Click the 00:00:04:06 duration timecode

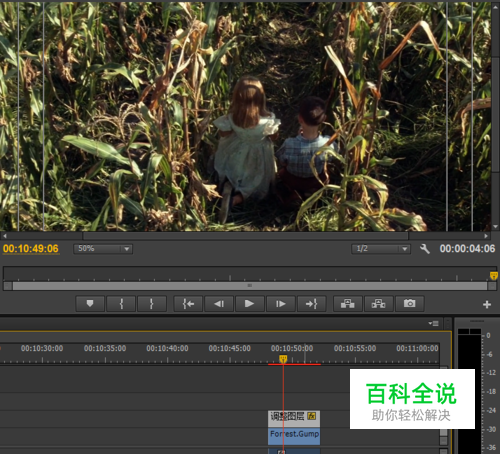click(467, 249)
